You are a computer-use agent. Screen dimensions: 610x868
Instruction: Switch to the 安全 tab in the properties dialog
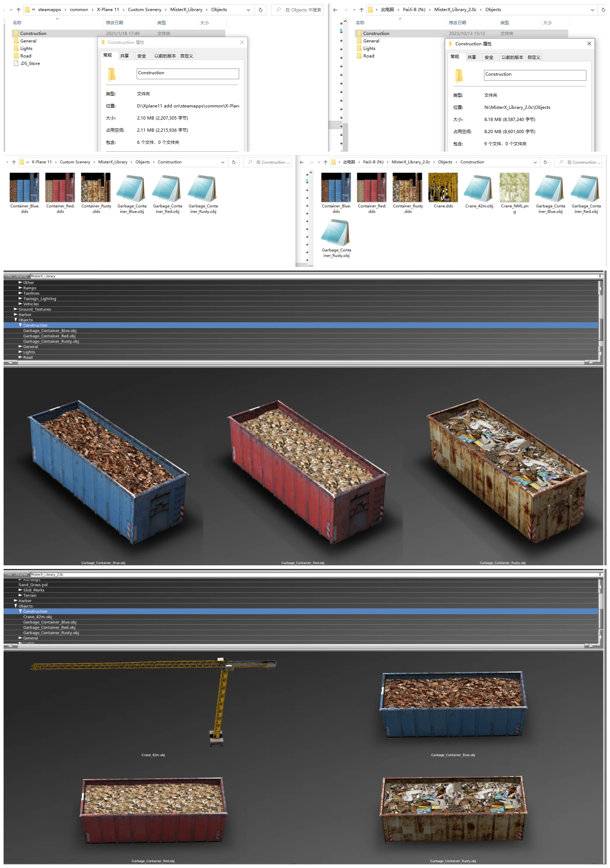point(142,56)
